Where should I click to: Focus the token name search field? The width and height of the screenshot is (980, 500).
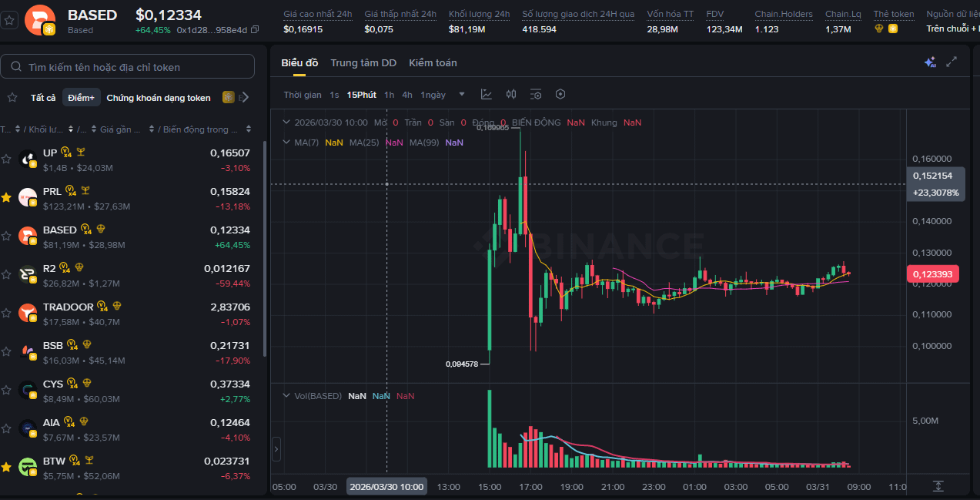(128, 66)
